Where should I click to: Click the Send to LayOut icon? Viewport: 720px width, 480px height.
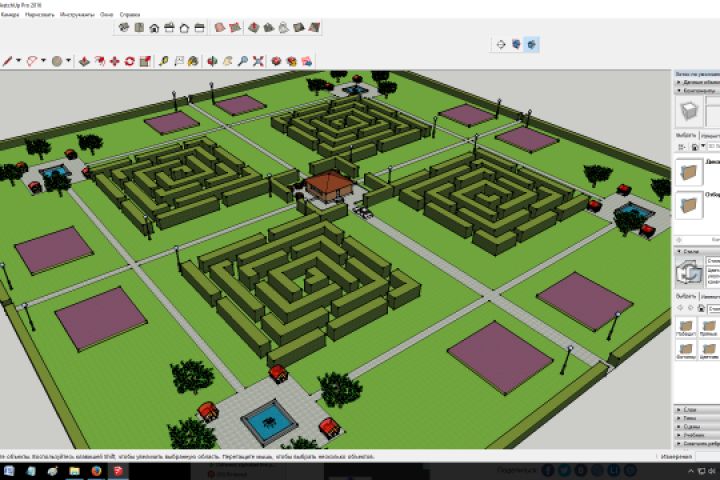[307, 61]
